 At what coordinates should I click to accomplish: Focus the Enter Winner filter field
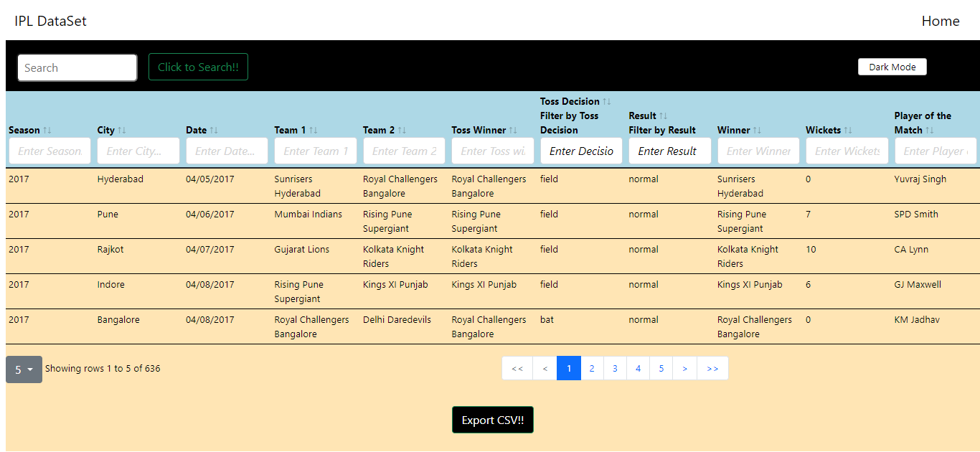(x=758, y=151)
